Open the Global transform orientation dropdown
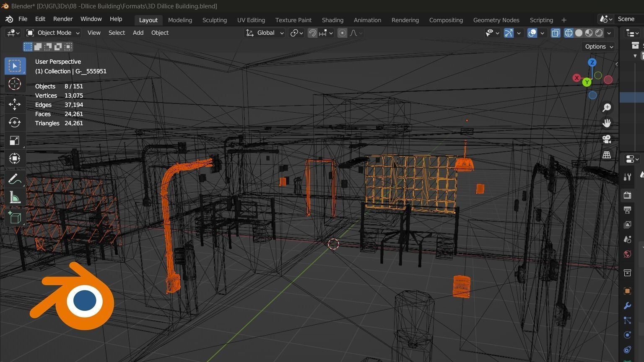The image size is (644, 362). [x=265, y=33]
